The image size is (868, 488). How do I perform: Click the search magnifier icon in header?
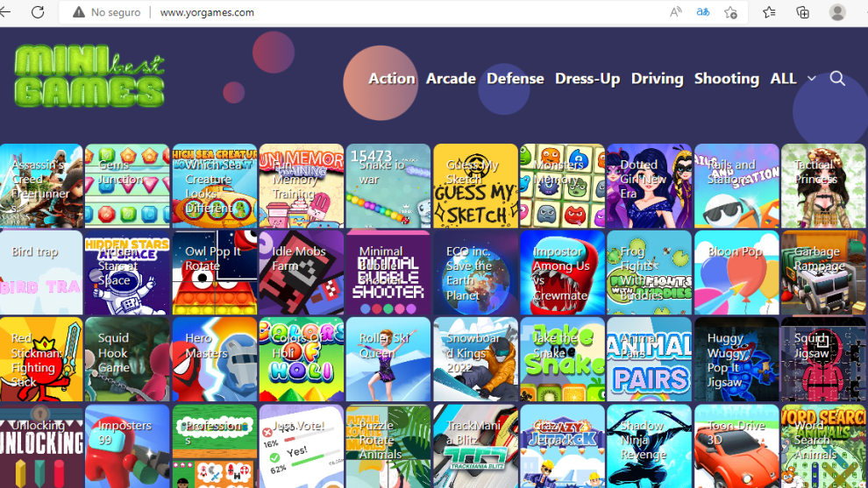click(x=837, y=79)
